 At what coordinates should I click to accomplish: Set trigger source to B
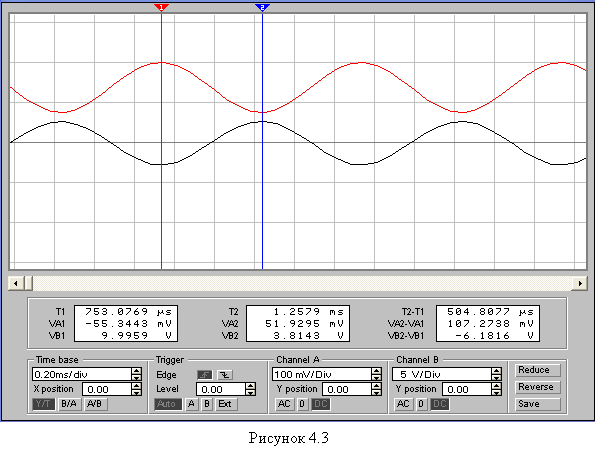click(207, 404)
